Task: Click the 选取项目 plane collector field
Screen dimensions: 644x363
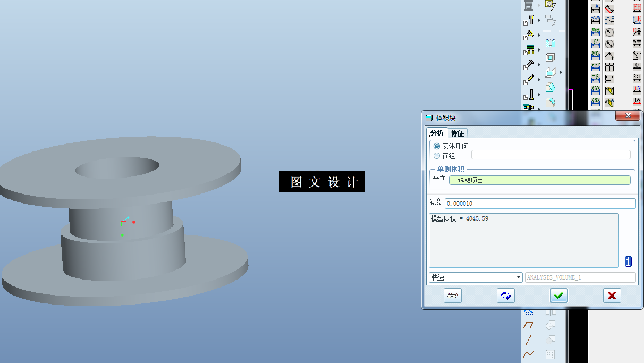Action: [x=540, y=180]
